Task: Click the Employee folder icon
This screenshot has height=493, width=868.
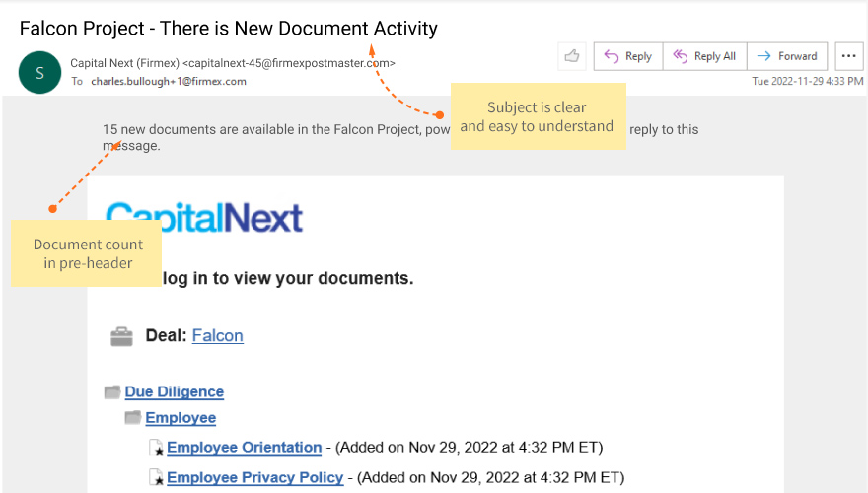Action: (x=132, y=418)
